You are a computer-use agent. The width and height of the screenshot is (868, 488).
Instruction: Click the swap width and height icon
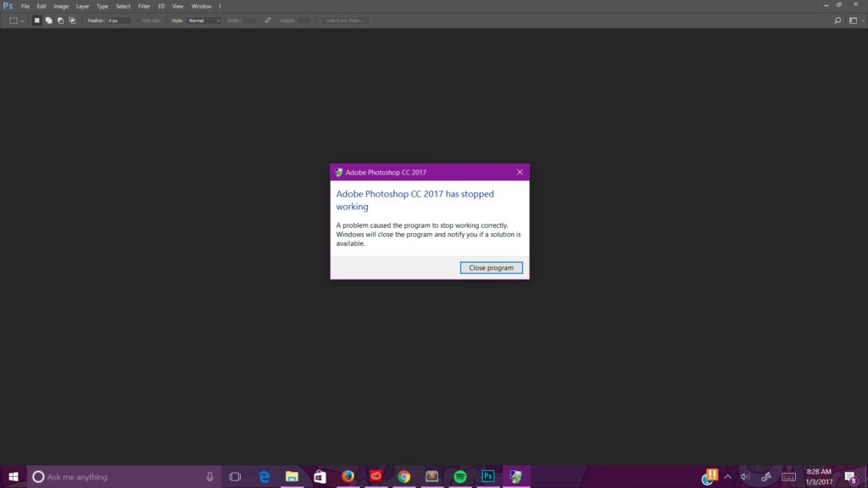coord(268,20)
